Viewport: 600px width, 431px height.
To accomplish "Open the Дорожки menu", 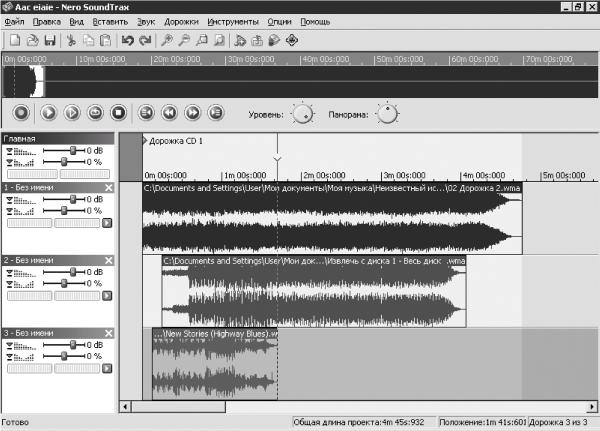I will tap(181, 22).
